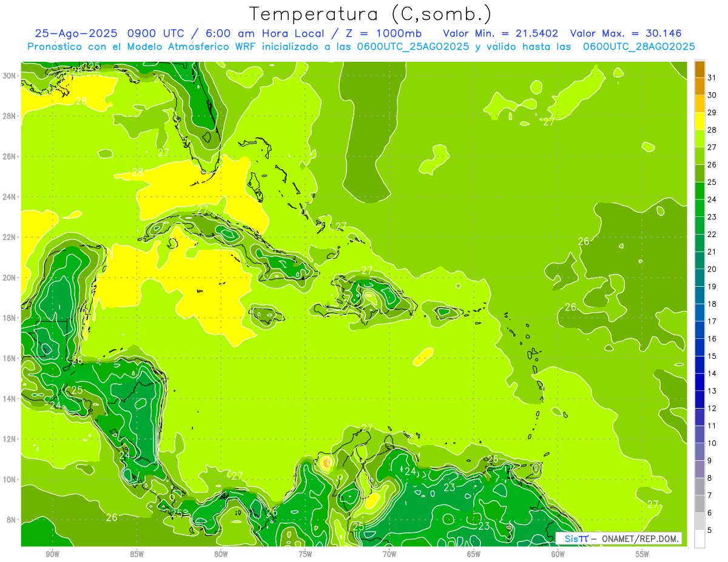The image size is (728, 562).
Task: Click the '90W' longitude axis label
Action: click(x=52, y=554)
